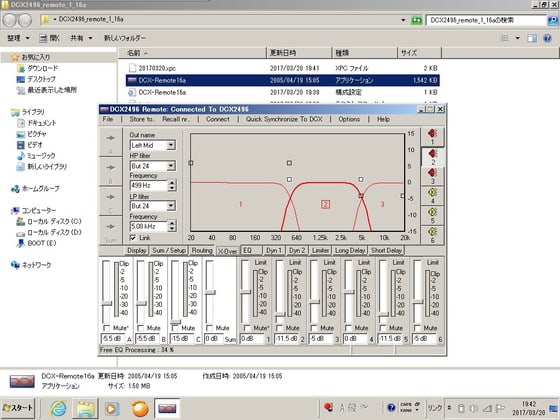
Task: Open Help menu in DCX2496 Remote
Action: [383, 119]
